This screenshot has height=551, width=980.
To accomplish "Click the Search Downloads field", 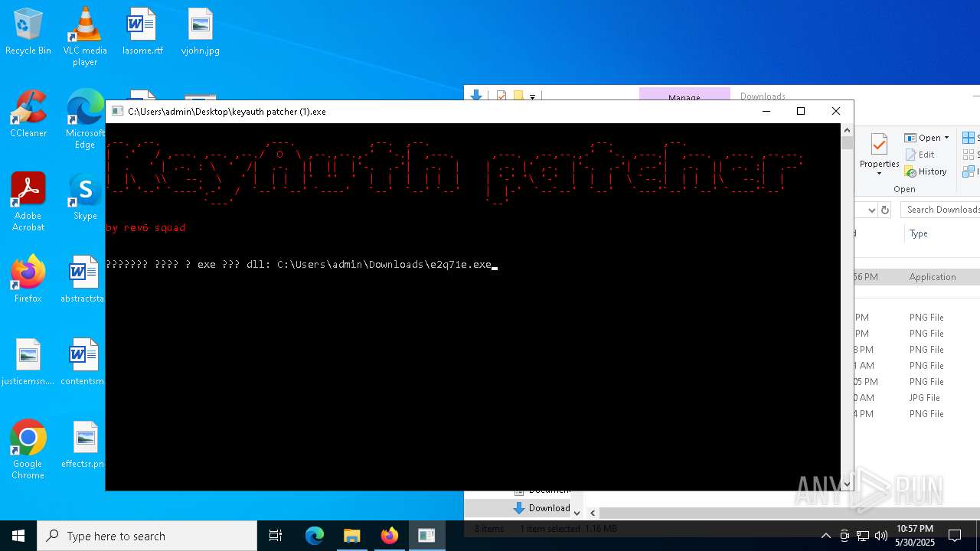I will pos(940,210).
